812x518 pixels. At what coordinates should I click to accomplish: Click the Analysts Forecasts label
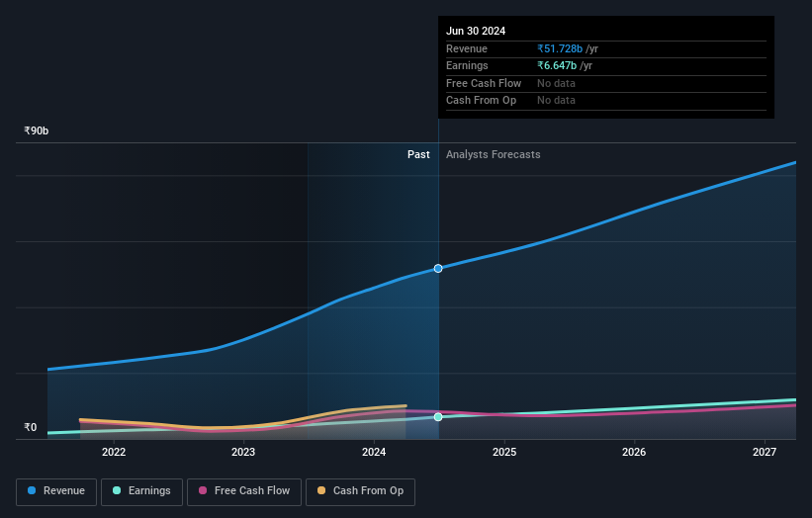(x=493, y=154)
